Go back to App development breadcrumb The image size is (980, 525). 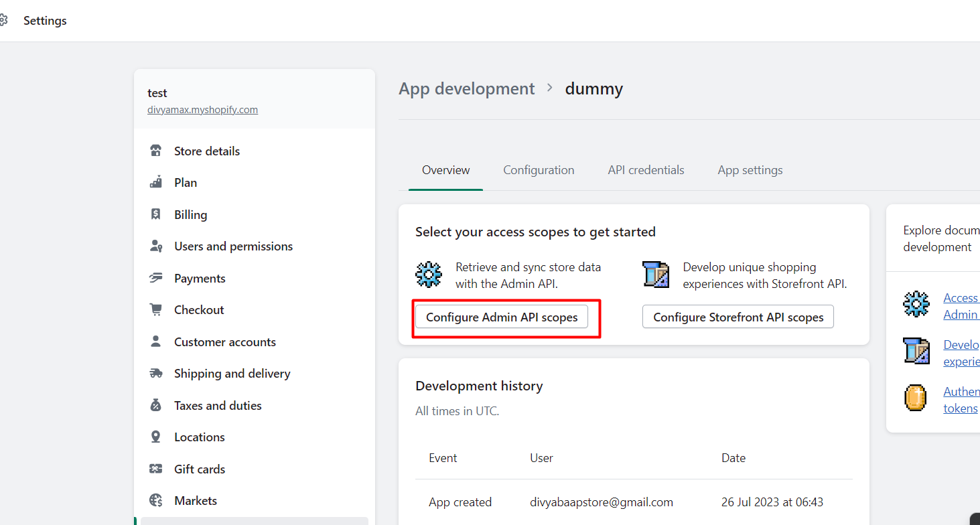[x=467, y=88]
